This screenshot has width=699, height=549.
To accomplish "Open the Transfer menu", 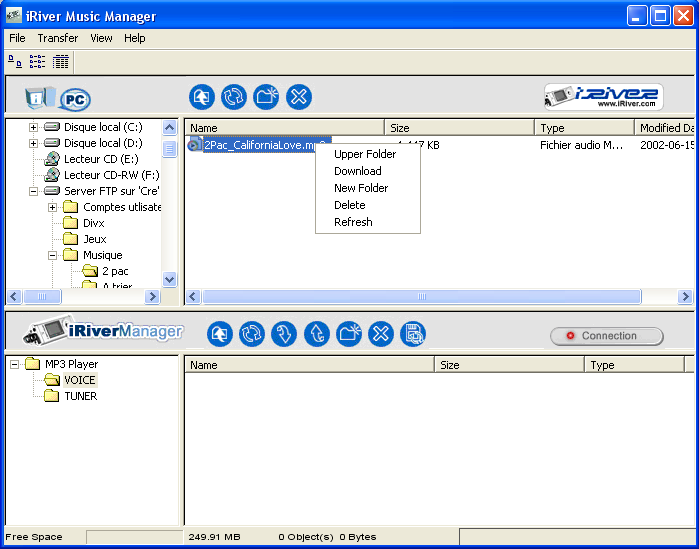I will pos(58,38).
